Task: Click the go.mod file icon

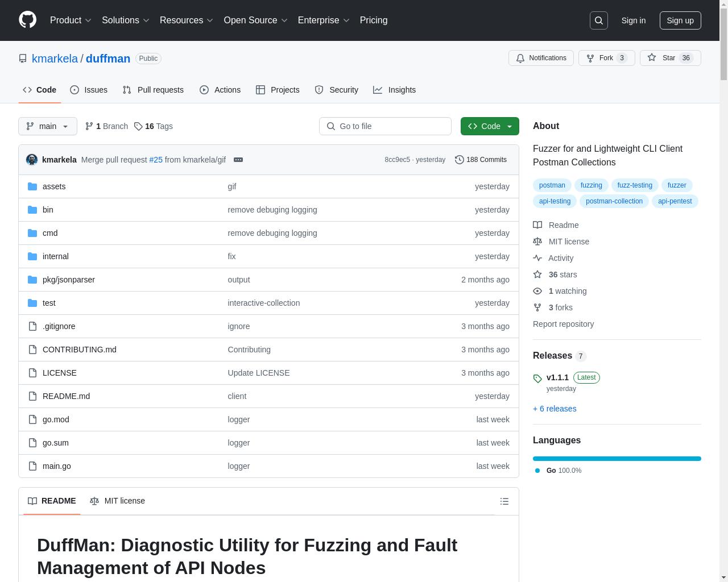Action: [32, 419]
